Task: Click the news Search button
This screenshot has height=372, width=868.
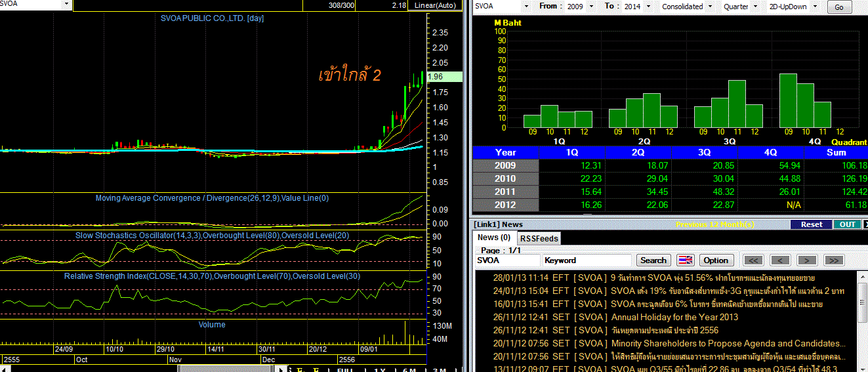Action: [653, 260]
